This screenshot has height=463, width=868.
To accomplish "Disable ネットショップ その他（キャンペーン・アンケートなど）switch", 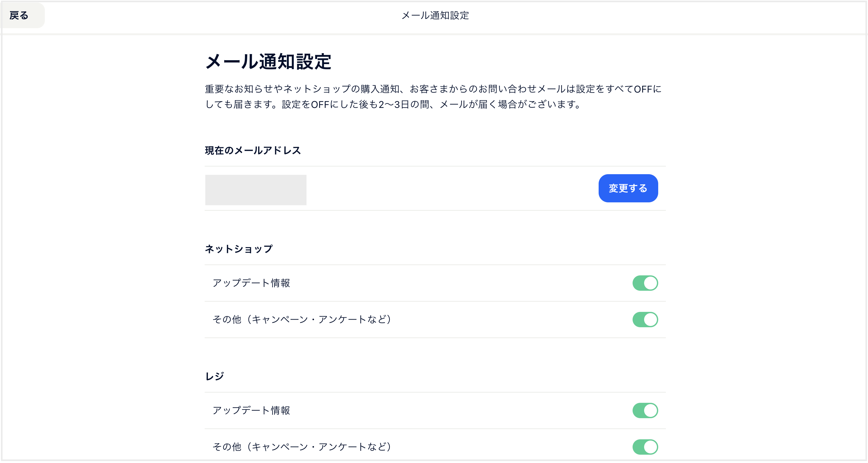I will [645, 320].
